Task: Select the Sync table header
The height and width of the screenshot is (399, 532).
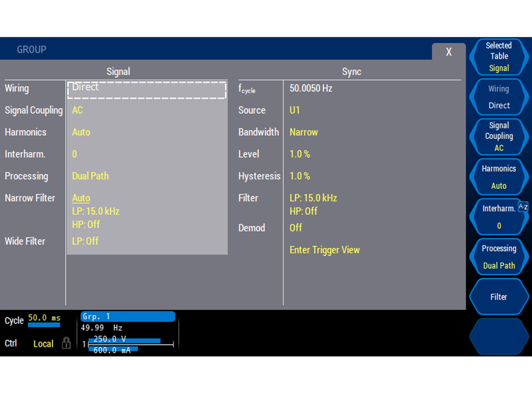Action: pyautogui.click(x=351, y=72)
